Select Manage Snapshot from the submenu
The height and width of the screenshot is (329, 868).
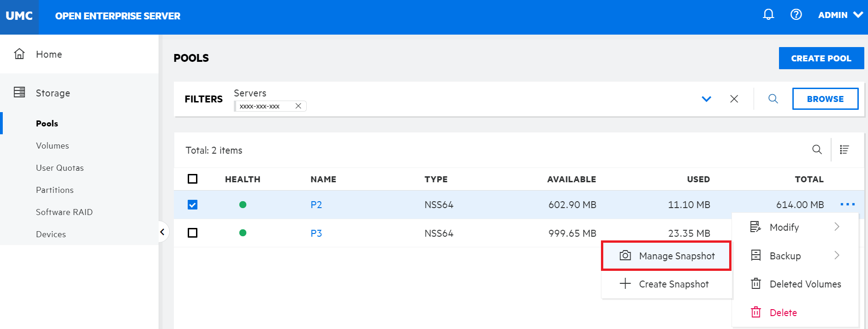[666, 256]
